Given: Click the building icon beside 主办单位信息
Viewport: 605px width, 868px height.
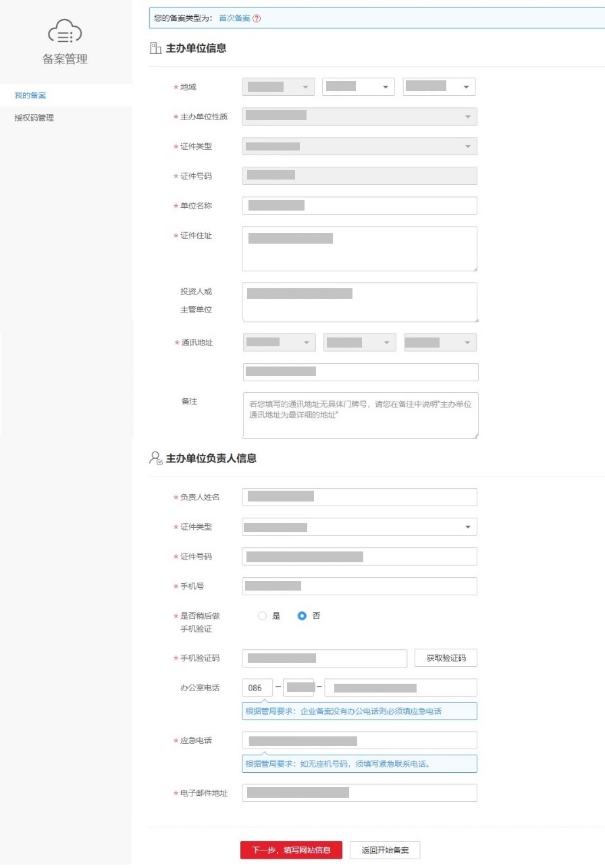Looking at the screenshot, I should (x=155, y=48).
